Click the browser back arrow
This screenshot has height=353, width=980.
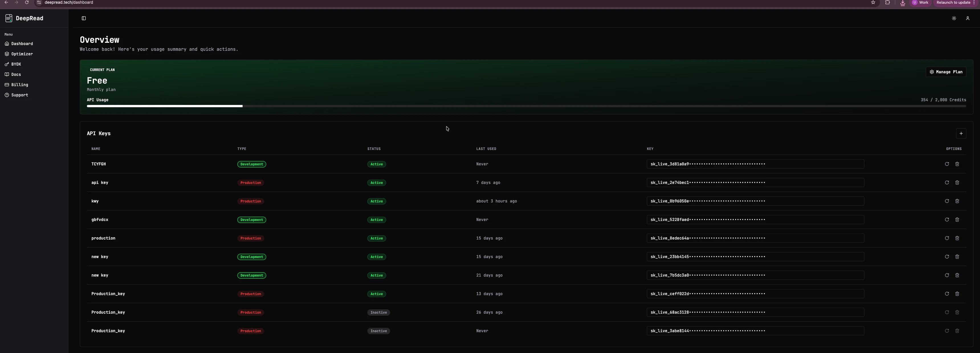coord(6,3)
